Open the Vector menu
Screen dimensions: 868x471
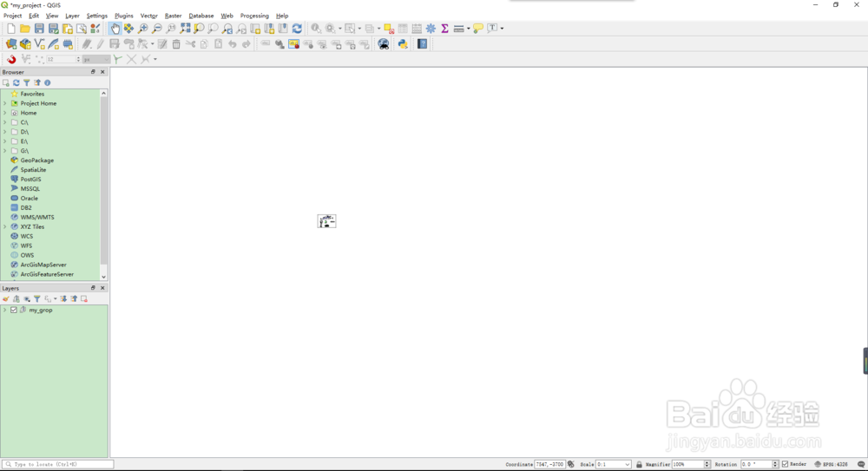coord(149,16)
